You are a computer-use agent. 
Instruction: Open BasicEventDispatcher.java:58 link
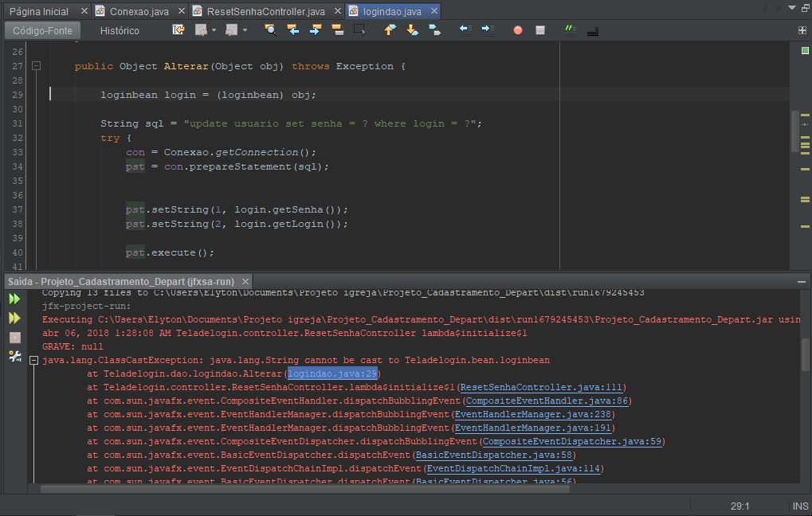pos(494,455)
